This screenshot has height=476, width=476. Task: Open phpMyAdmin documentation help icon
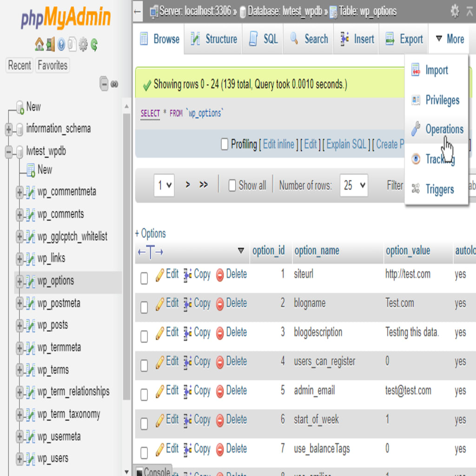coord(61,45)
